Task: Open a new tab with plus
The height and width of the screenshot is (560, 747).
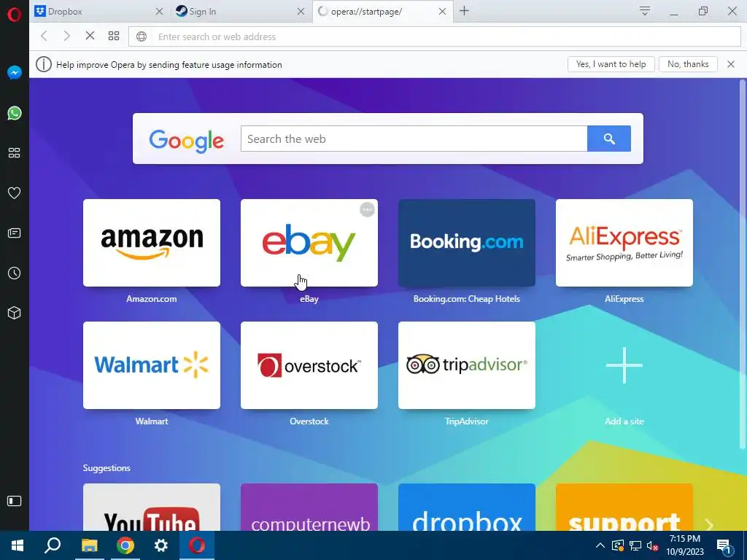Action: point(465,11)
